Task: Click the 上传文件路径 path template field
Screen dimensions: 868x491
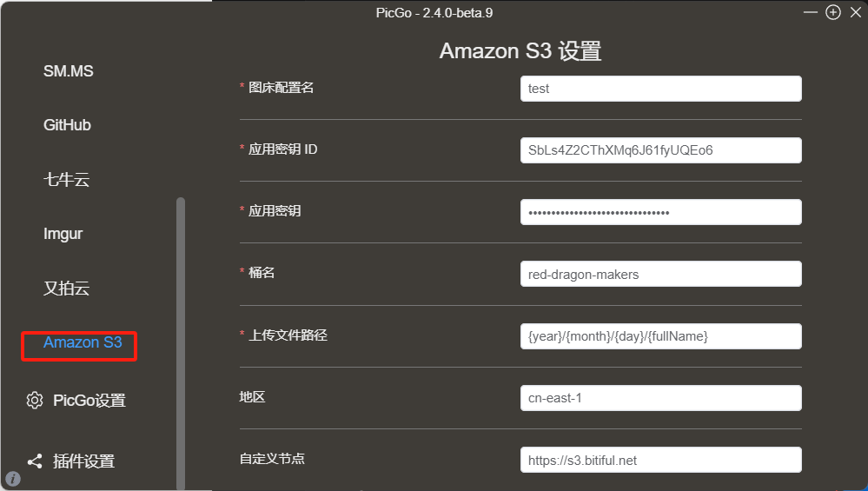Action: [660, 336]
